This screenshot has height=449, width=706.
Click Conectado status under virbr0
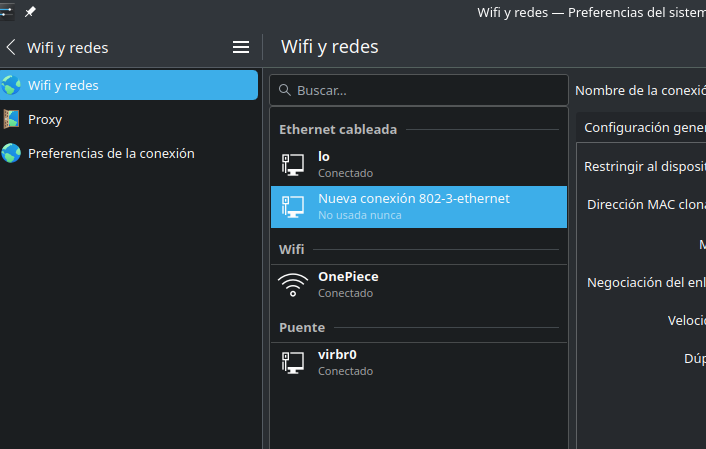346,371
